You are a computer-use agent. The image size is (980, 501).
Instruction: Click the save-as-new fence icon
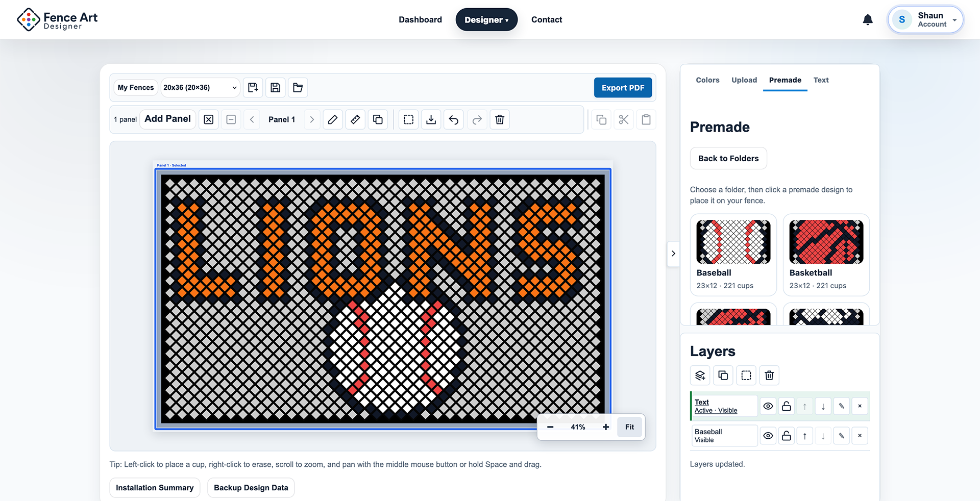pos(253,88)
